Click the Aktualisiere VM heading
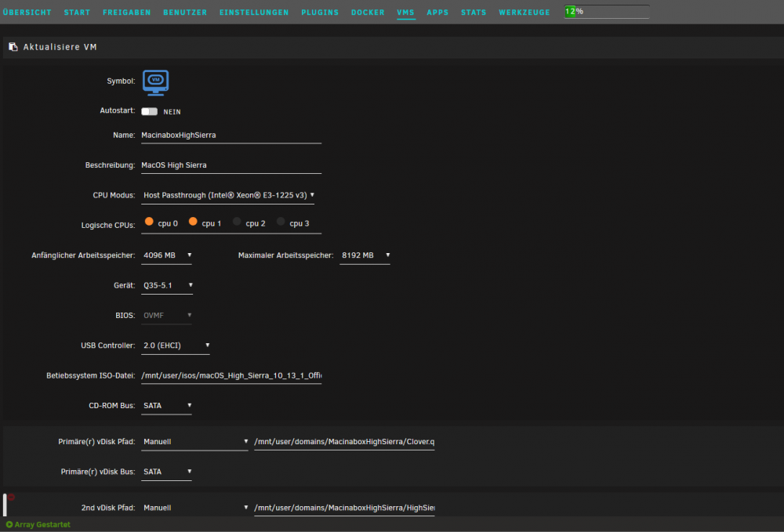The width and height of the screenshot is (784, 532). 60,47
